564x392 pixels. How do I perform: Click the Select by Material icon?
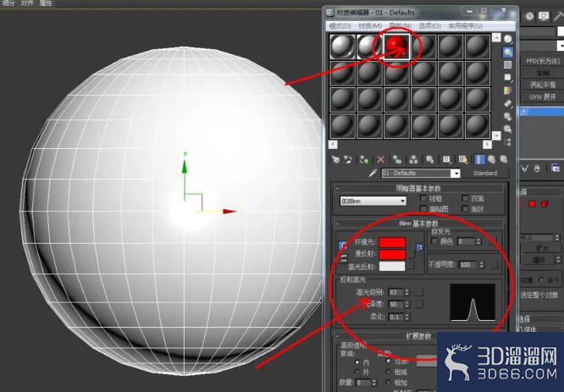click(x=507, y=129)
